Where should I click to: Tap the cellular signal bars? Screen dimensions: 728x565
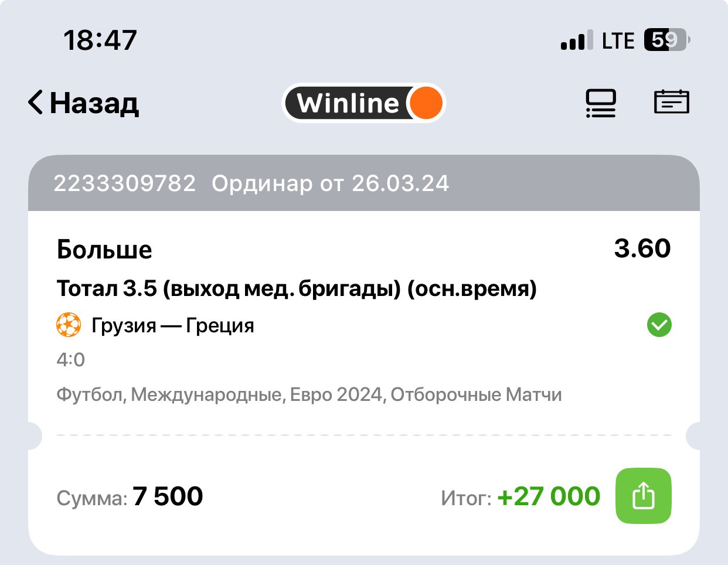coord(576,40)
